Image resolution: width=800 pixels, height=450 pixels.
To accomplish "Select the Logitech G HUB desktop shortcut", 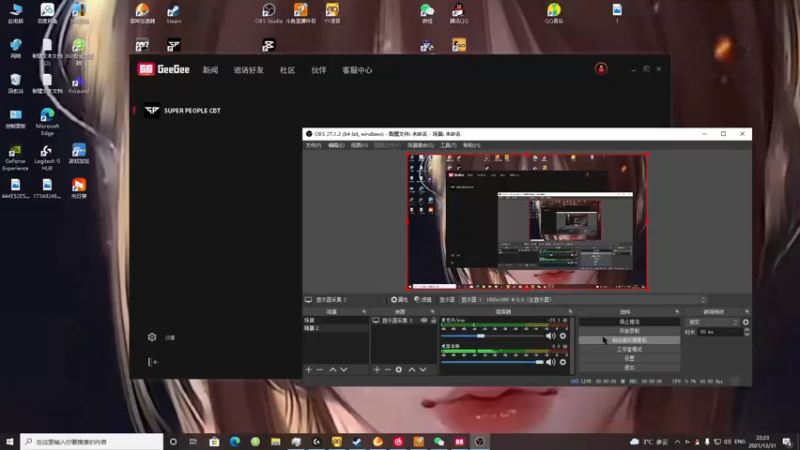I will pos(47,158).
